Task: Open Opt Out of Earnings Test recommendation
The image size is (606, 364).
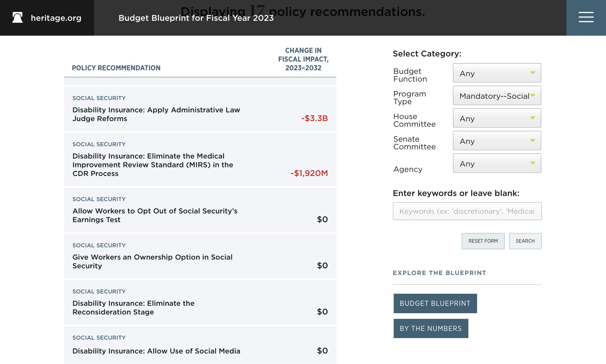Action: coord(155,215)
